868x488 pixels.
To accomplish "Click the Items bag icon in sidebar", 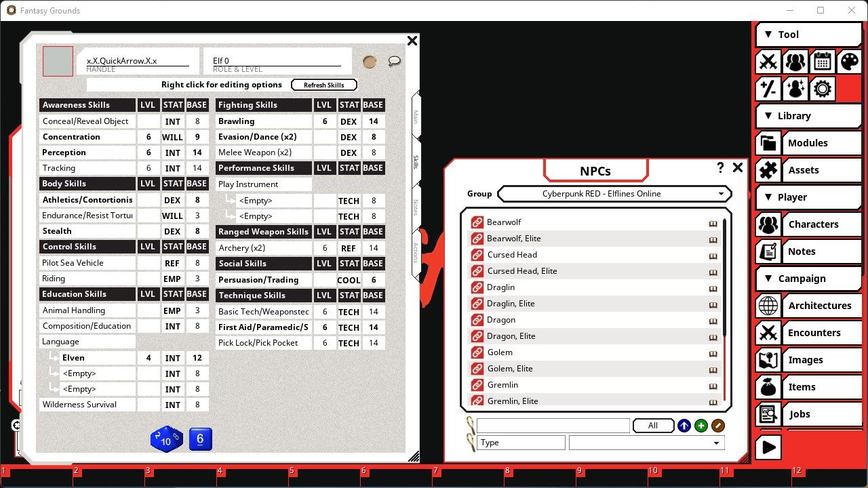I will [x=768, y=387].
